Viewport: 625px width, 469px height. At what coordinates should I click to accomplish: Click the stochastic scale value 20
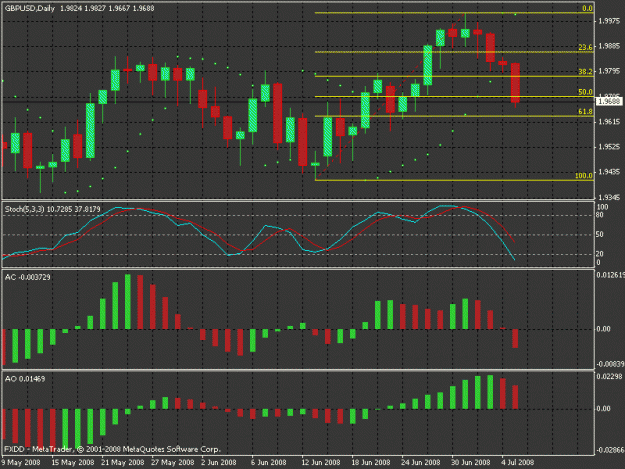599,254
